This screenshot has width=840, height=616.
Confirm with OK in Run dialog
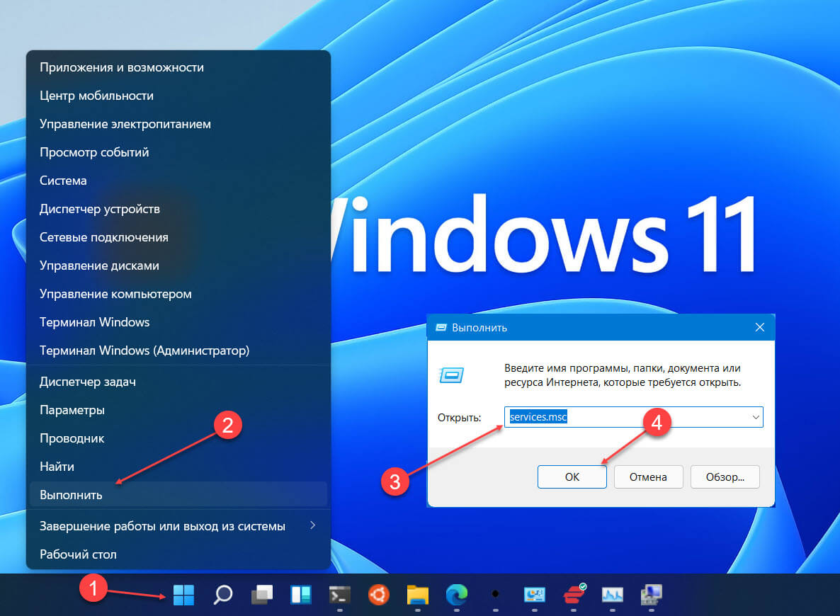572,477
